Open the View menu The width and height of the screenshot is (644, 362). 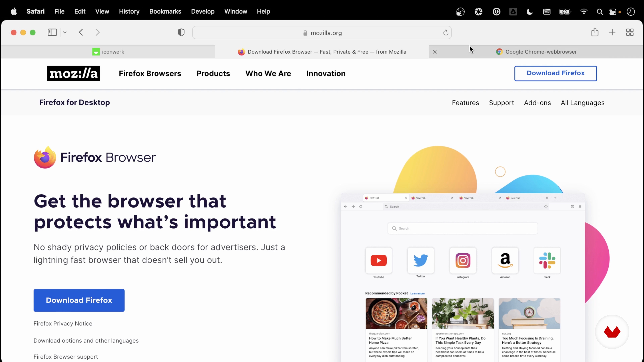click(102, 11)
